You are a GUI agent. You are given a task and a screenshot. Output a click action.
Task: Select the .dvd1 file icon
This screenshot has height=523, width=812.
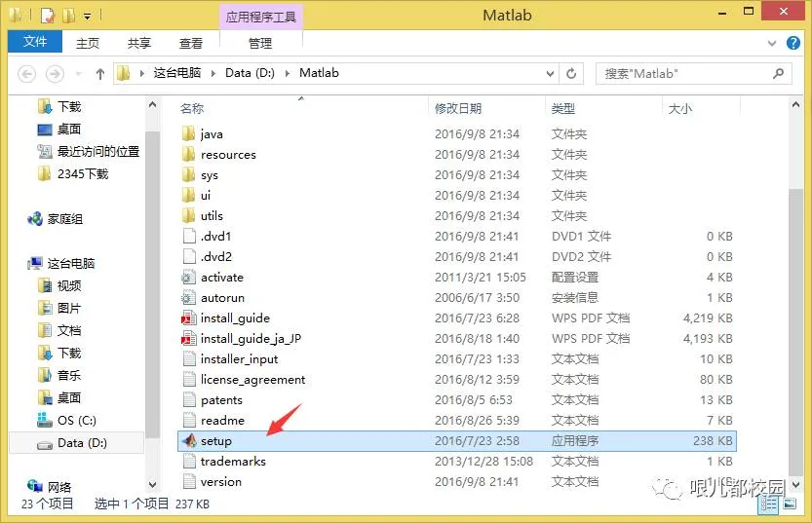pos(189,236)
